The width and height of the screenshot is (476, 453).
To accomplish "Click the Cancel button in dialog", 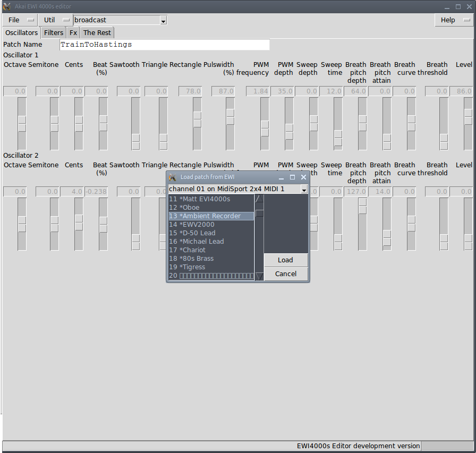I will (x=286, y=273).
